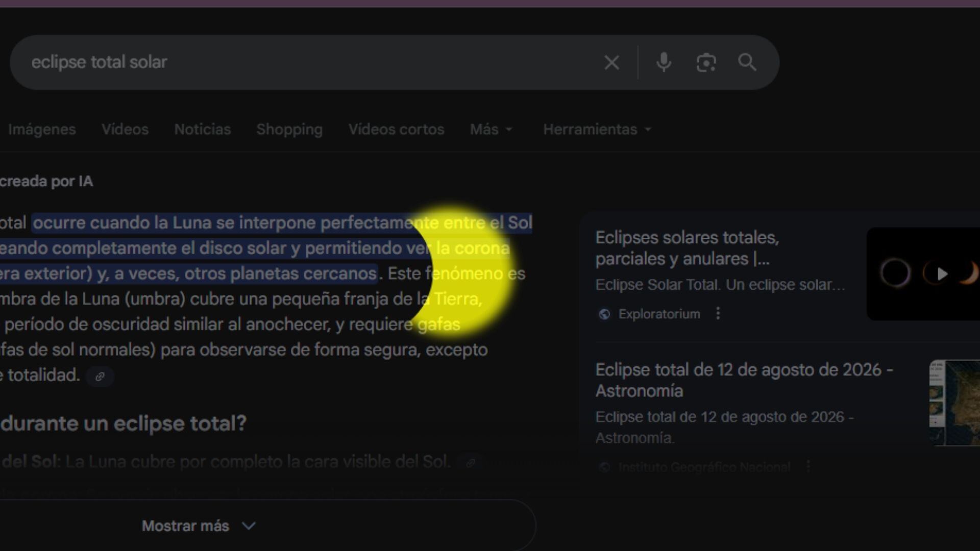Screen dimensions: 980x551
Task: Select the Shopping tab
Action: point(289,129)
